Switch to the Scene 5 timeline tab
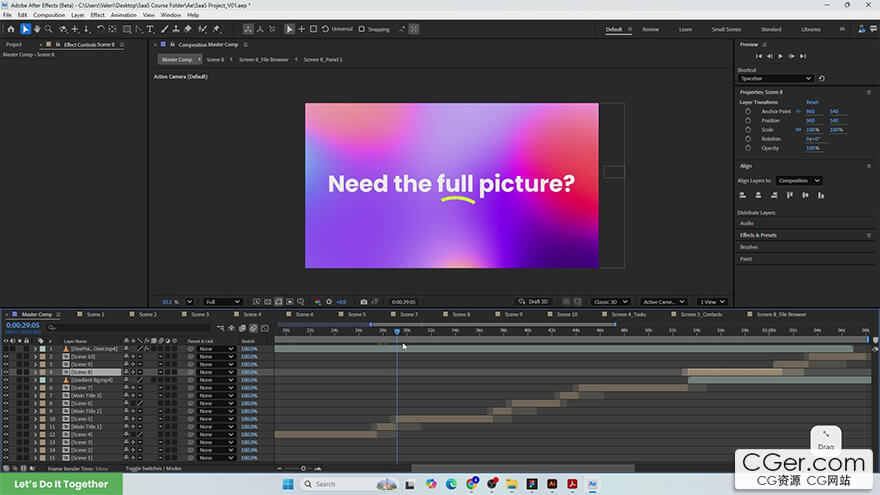The height and width of the screenshot is (495, 880). pos(356,314)
